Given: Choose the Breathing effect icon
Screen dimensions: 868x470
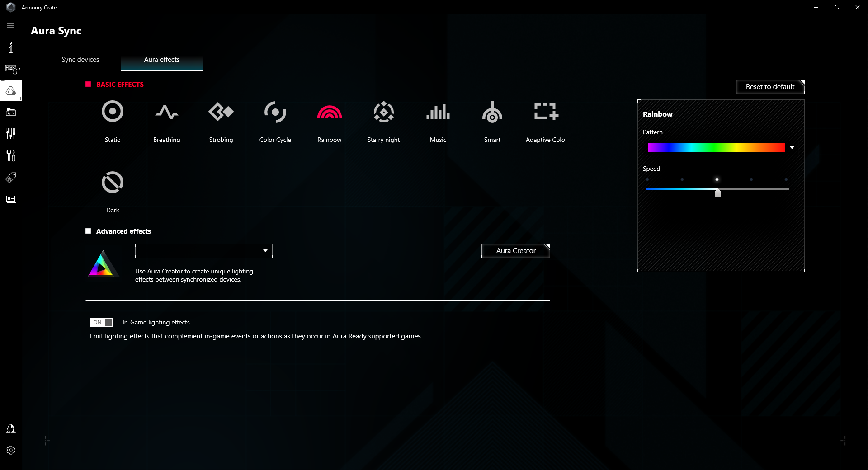Looking at the screenshot, I should point(167,112).
